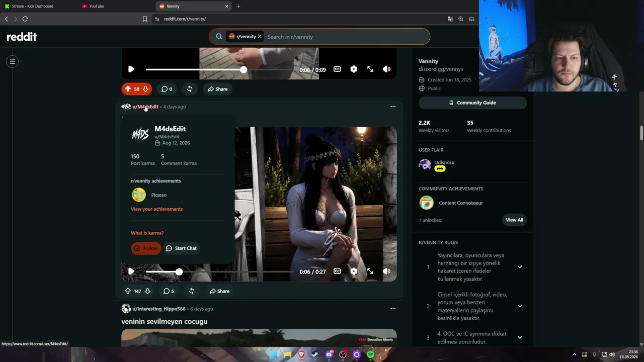Click the M4dsEdit avatar in hover card
644x362 pixels.
(x=140, y=134)
